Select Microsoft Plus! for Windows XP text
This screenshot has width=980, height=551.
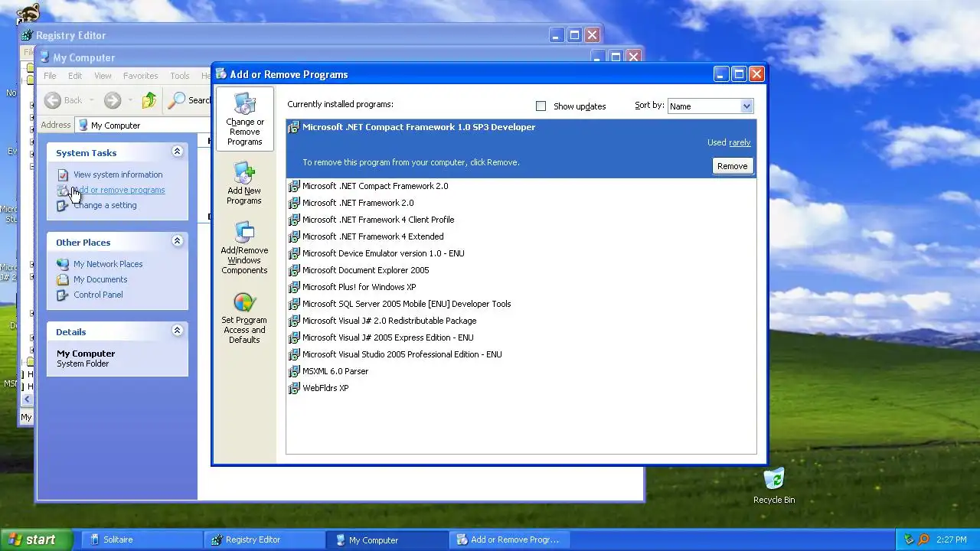point(359,287)
